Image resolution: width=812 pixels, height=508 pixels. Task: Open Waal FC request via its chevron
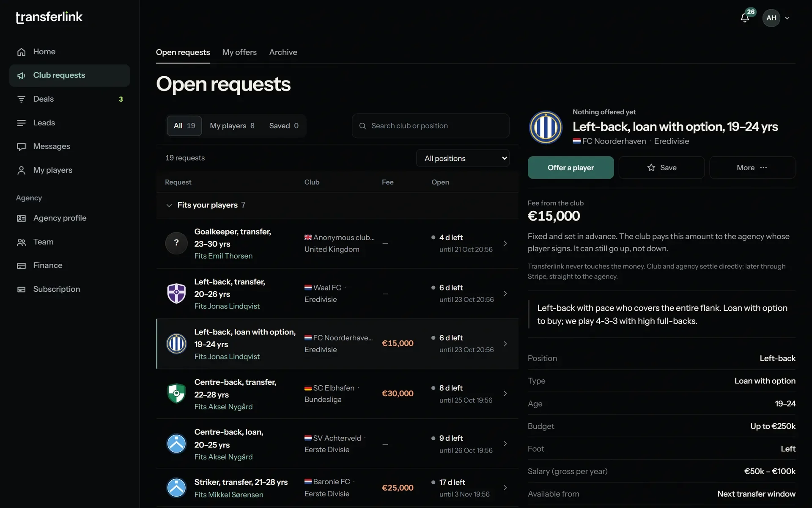tap(505, 293)
